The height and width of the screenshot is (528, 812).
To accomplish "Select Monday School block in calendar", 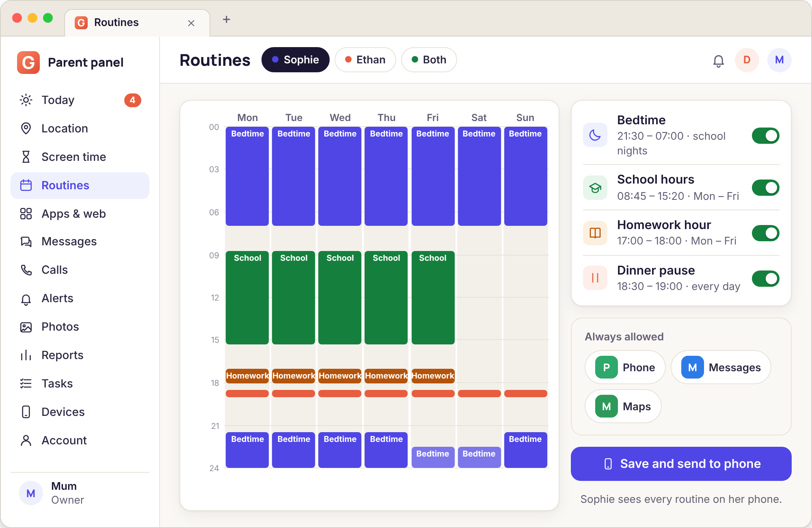I will click(x=247, y=298).
